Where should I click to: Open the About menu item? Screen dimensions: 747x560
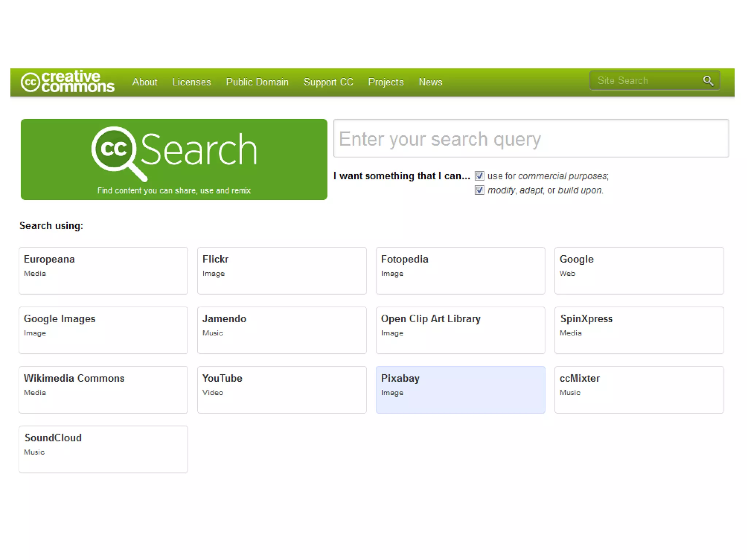(x=145, y=82)
